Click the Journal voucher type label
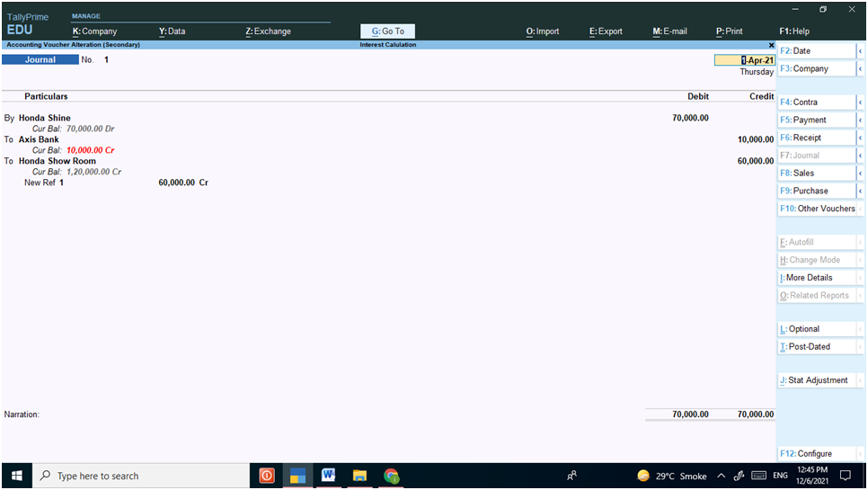 point(40,60)
